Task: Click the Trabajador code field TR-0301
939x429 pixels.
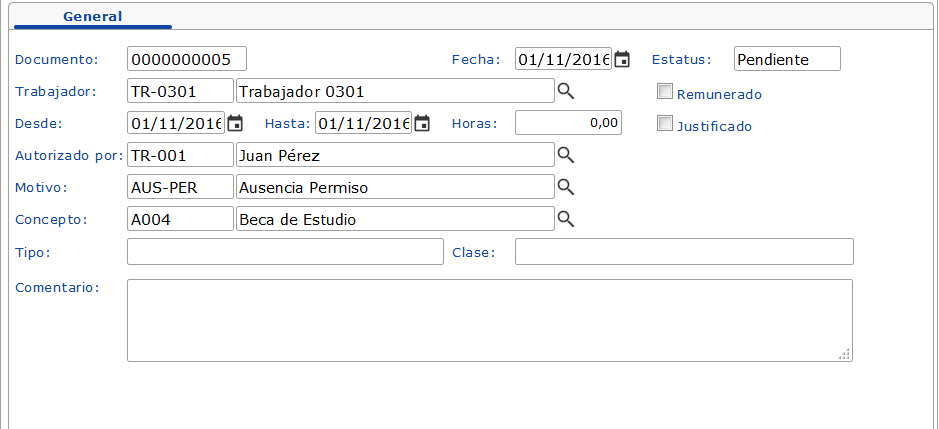Action: pos(180,91)
